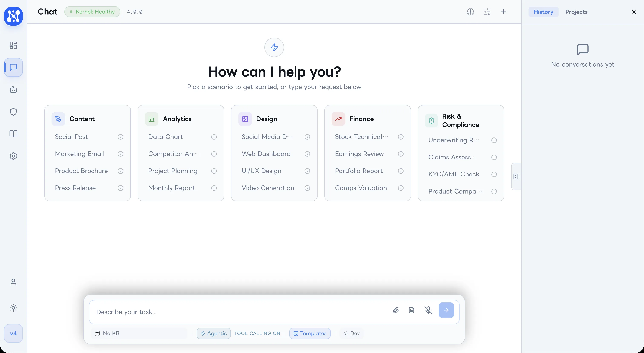Image resolution: width=644 pixels, height=353 pixels.
Task: Open the robot agents icon in sidebar
Action: point(13,90)
